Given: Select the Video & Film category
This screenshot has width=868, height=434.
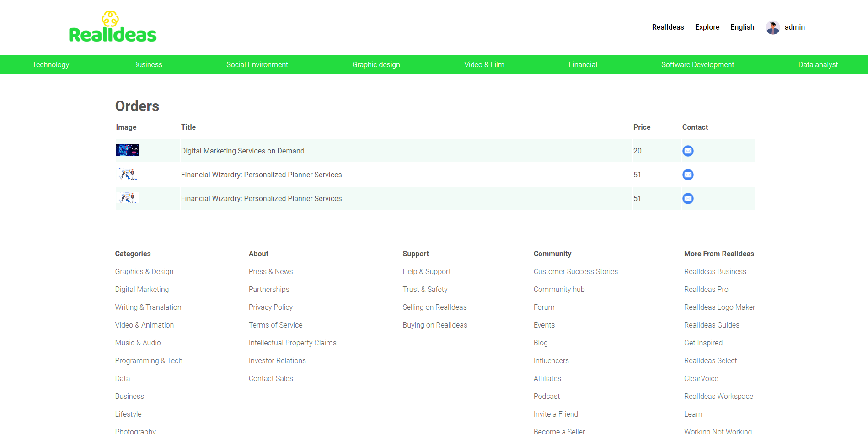Looking at the screenshot, I should [x=484, y=65].
